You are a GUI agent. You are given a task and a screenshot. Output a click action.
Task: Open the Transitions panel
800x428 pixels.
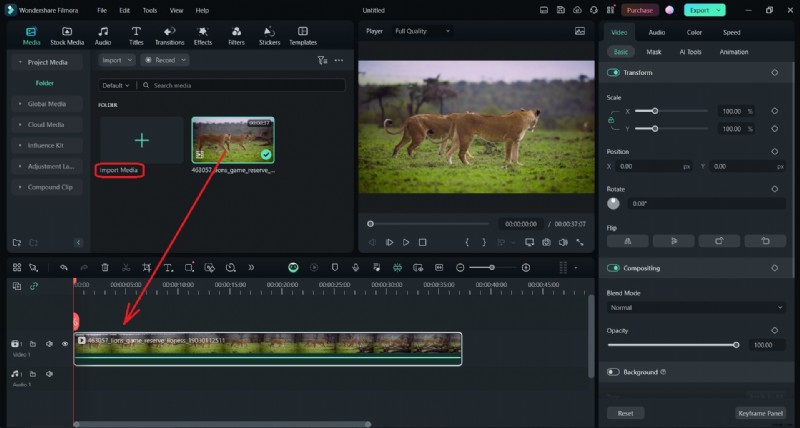click(x=169, y=36)
